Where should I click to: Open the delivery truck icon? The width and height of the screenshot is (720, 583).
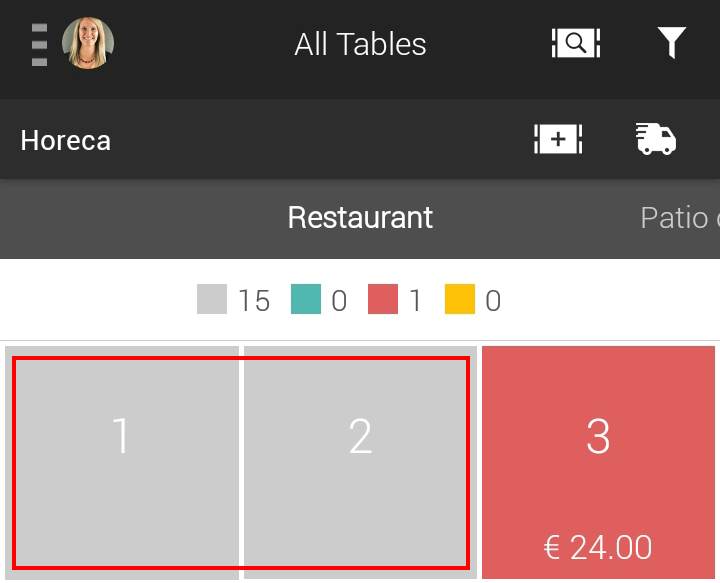656,139
